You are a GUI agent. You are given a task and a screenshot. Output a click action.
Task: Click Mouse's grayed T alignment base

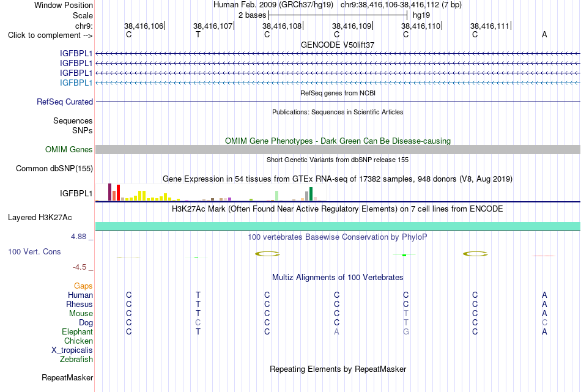(x=405, y=314)
